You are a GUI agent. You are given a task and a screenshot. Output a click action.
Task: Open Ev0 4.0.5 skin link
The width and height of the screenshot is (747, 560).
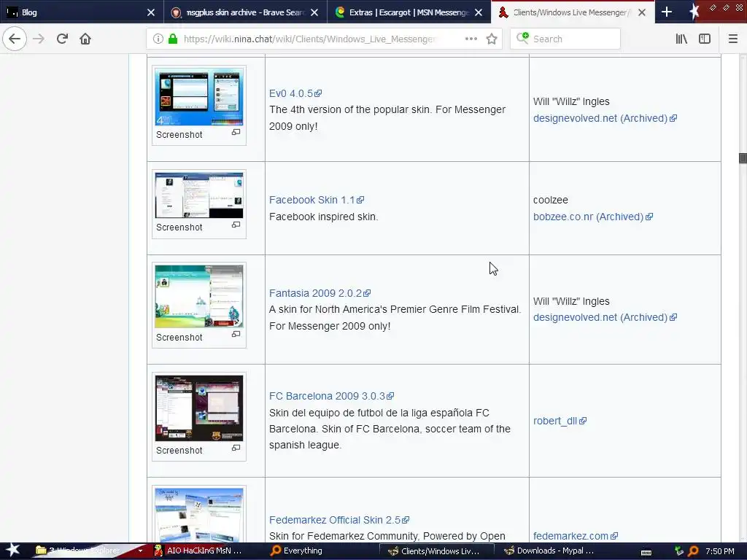pos(295,93)
